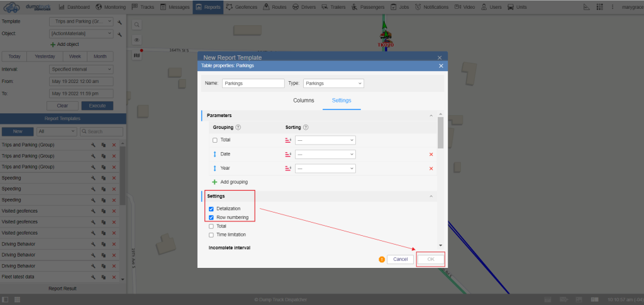The image size is (644, 305).
Task: Enable the Time limitation checkbox
Action: point(211,235)
